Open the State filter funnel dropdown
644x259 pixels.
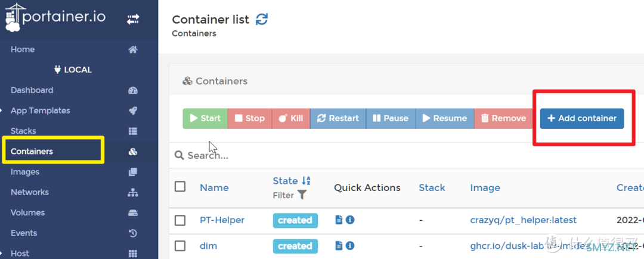302,195
